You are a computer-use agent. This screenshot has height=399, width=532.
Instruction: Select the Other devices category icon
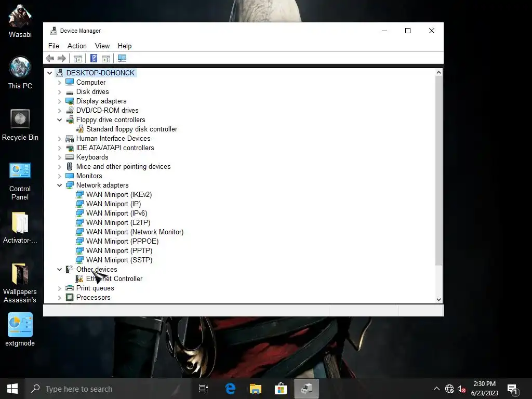coord(70,269)
